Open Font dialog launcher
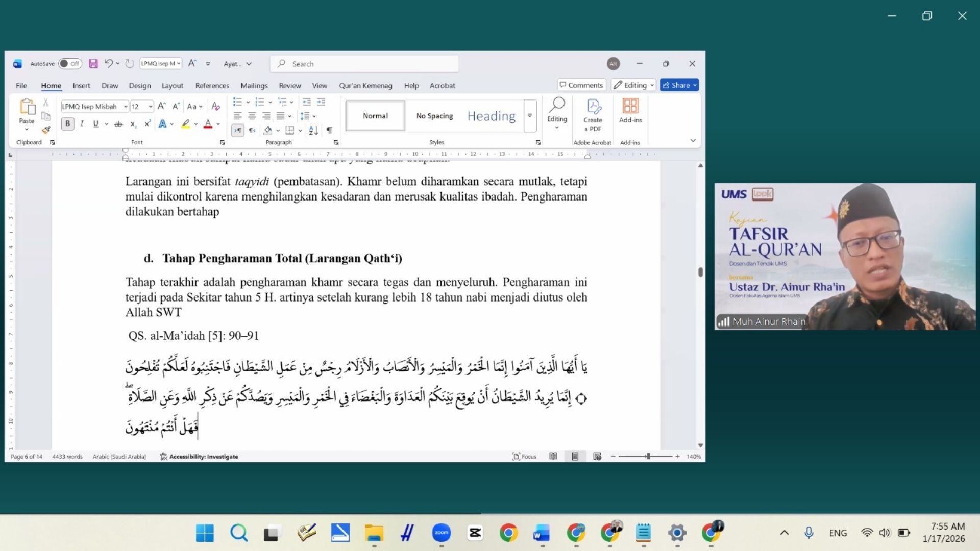The height and width of the screenshot is (551, 980). [222, 143]
